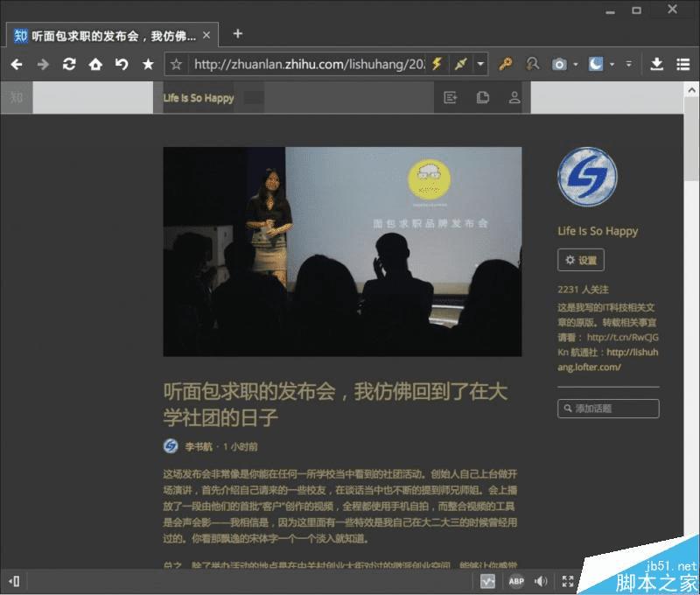700x595 pixels.
Task: Click the screenshot camera icon
Action: (x=559, y=65)
